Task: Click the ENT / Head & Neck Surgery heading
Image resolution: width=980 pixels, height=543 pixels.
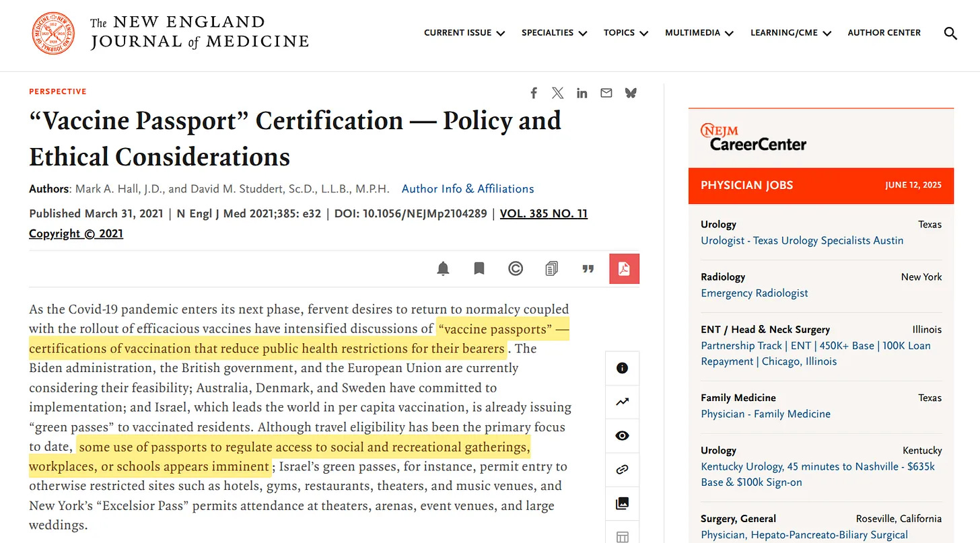Action: 765,330
